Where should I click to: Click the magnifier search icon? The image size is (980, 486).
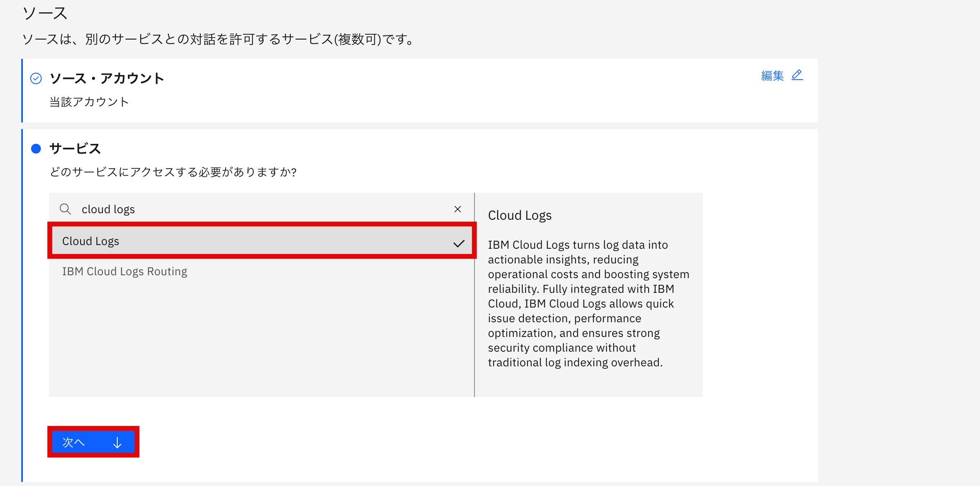pos(65,209)
